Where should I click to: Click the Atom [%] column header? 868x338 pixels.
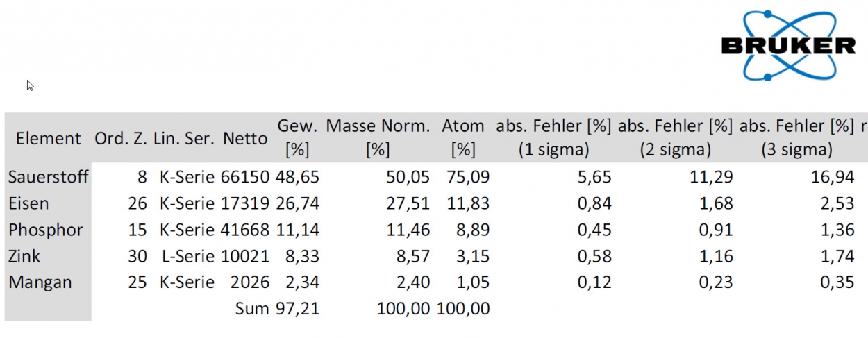pos(463,137)
